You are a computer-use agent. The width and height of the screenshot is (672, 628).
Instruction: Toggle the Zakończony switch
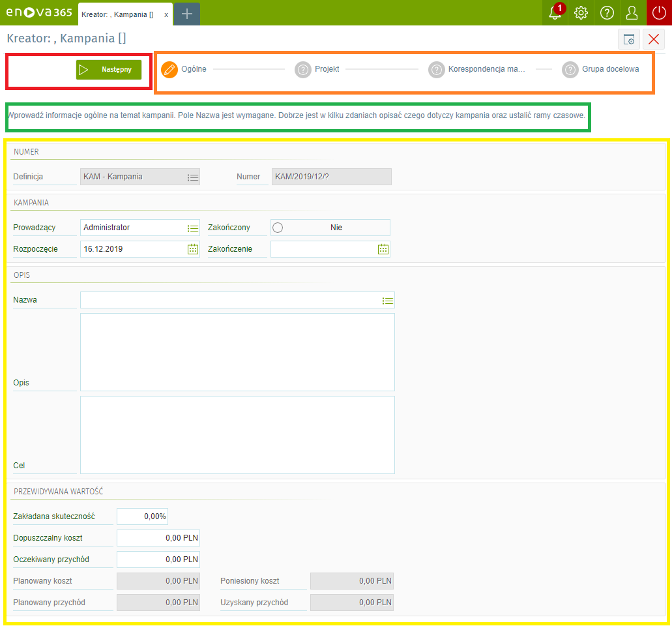pos(278,228)
